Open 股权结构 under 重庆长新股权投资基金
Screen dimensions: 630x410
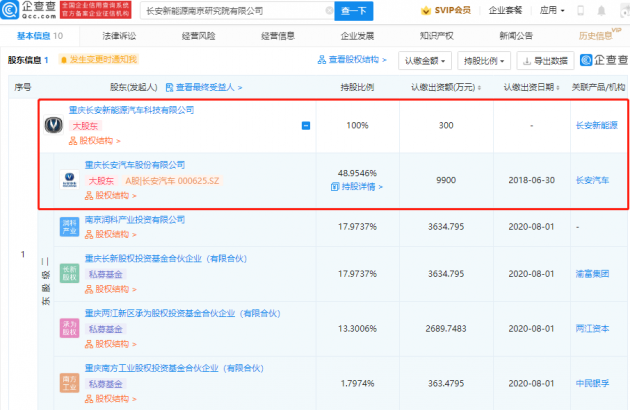(x=111, y=289)
